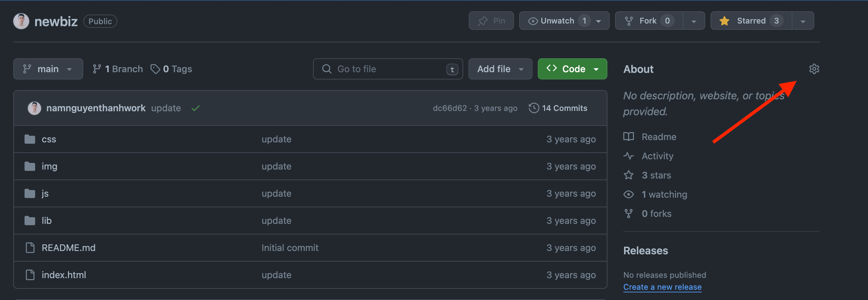Image resolution: width=868 pixels, height=300 pixels.
Task: Open the Add file dropdown
Action: click(500, 69)
